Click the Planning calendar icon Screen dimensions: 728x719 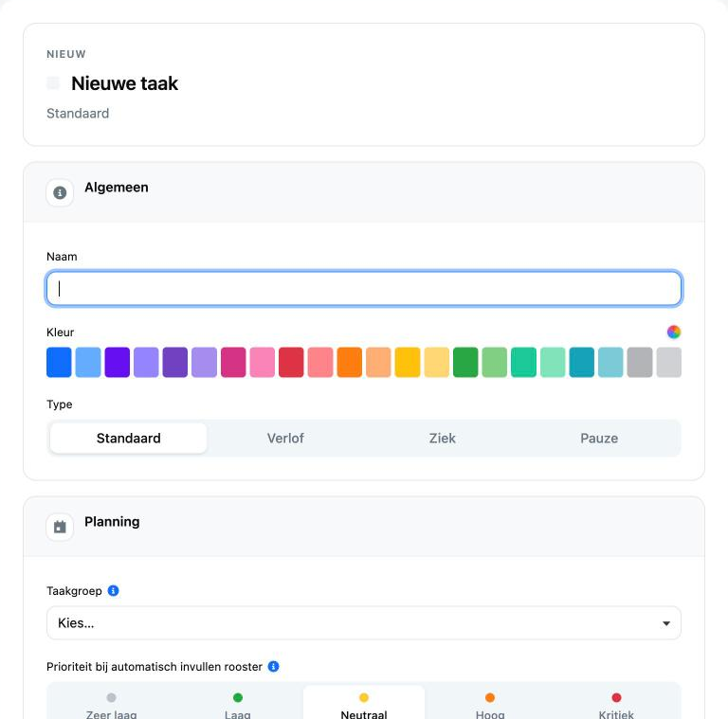coord(60,527)
